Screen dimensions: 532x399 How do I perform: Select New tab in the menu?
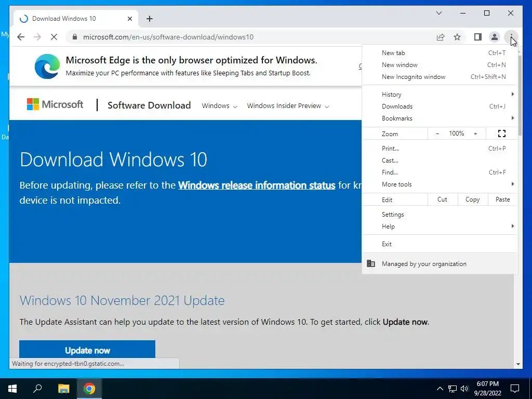coord(440,53)
